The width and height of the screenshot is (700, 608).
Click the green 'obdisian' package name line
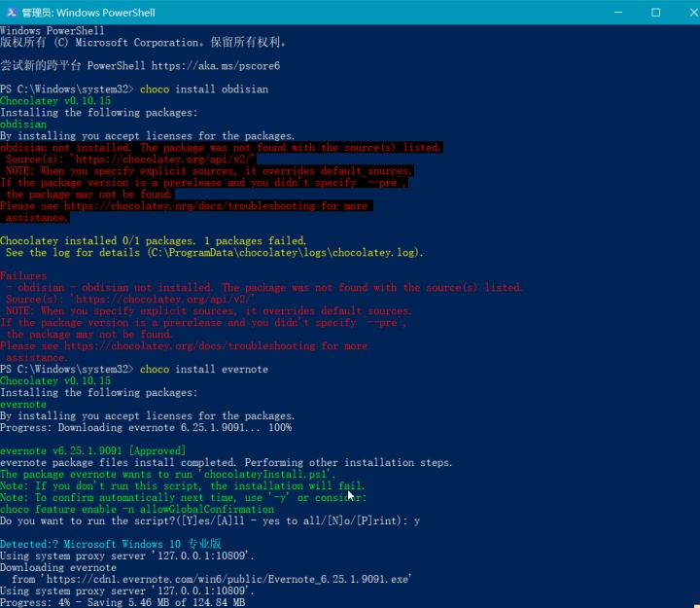click(x=23, y=125)
